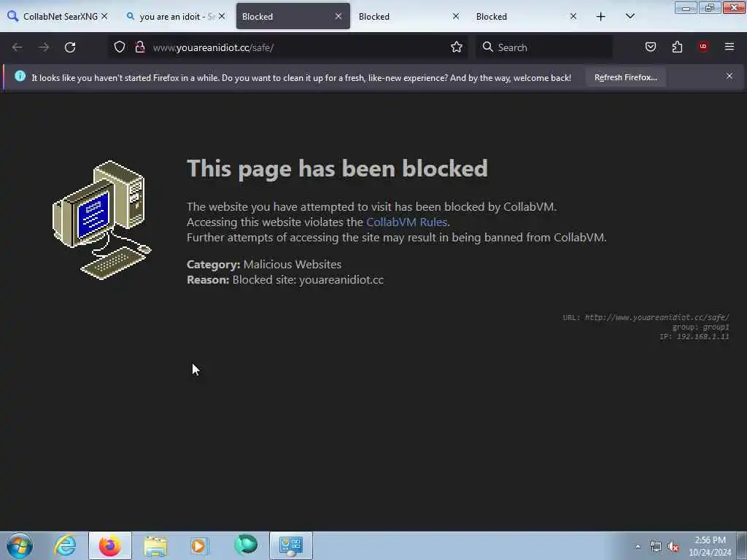The image size is (747, 560).
Task: Click the blocked URL text in the footer details
Action: pos(657,317)
